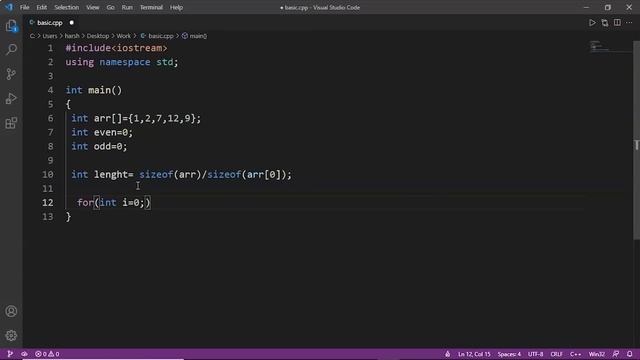Open Manage settings gear
640x360 pixels.
coord(11,336)
